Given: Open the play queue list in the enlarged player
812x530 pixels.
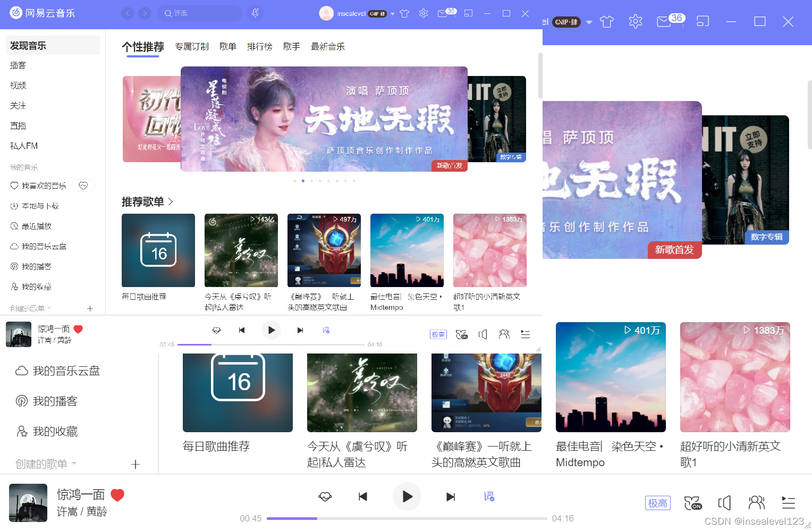Looking at the screenshot, I should point(789,502).
